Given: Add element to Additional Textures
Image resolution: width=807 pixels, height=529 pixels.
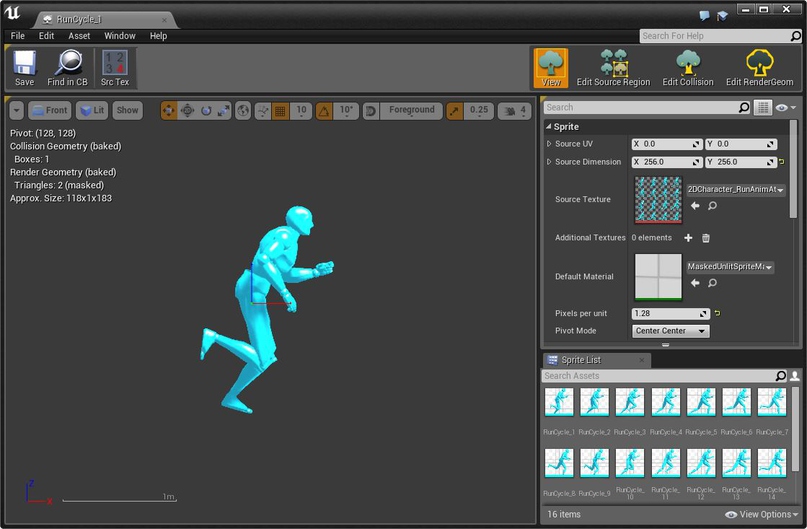Looking at the screenshot, I should 688,238.
